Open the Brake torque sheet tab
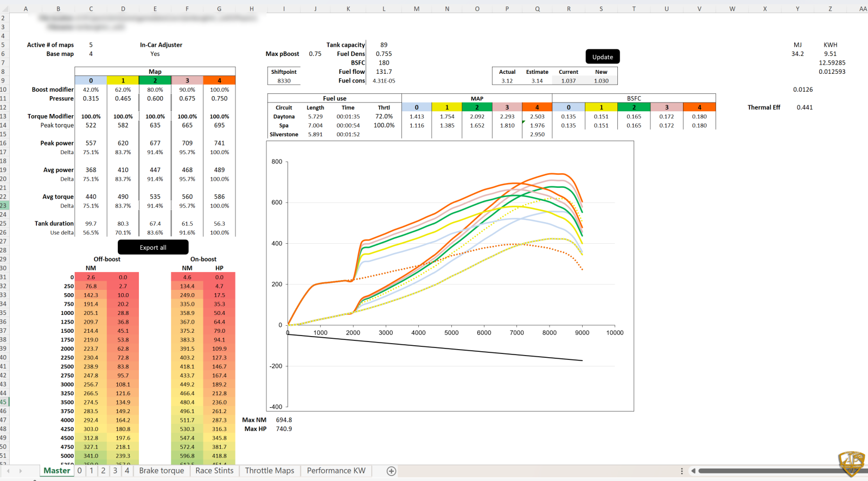This screenshot has height=481, width=868. (x=162, y=471)
